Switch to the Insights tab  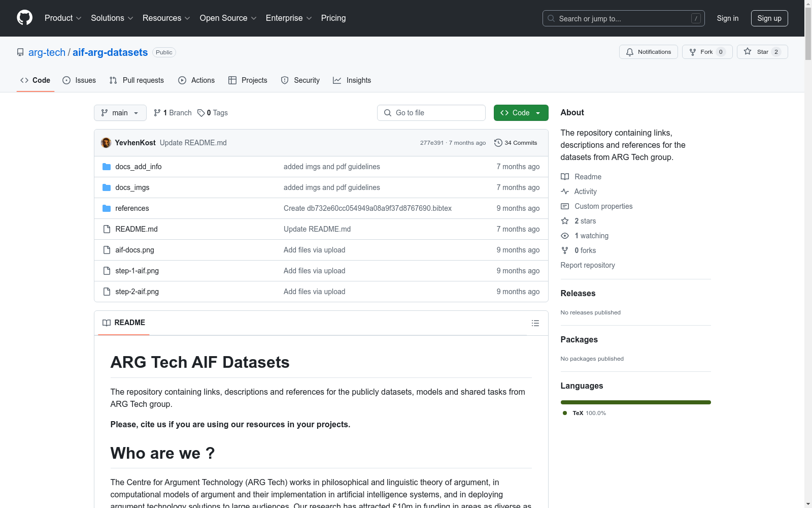[352, 80]
